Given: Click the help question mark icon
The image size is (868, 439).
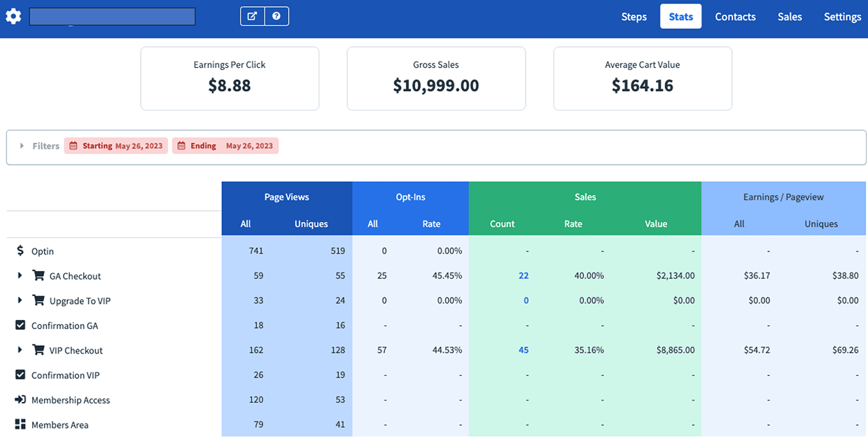Looking at the screenshot, I should point(276,16).
